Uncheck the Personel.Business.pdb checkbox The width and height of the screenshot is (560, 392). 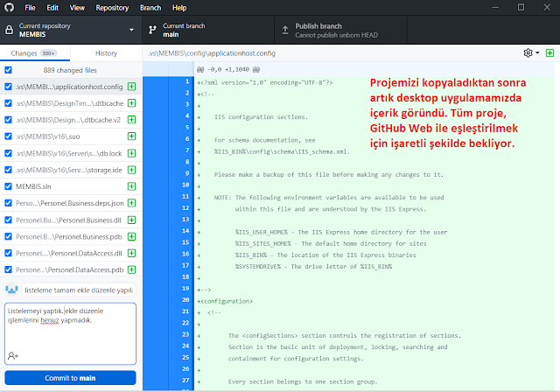coord(8,236)
